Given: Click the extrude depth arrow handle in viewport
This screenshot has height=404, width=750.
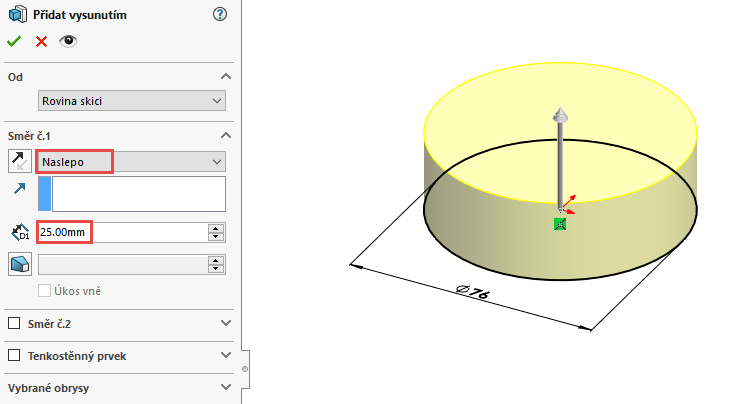Looking at the screenshot, I should [560, 116].
